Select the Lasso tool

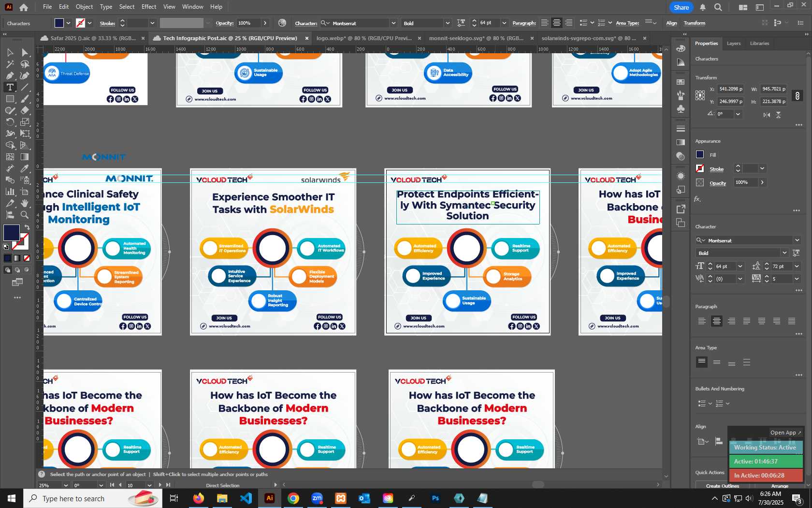(25, 64)
